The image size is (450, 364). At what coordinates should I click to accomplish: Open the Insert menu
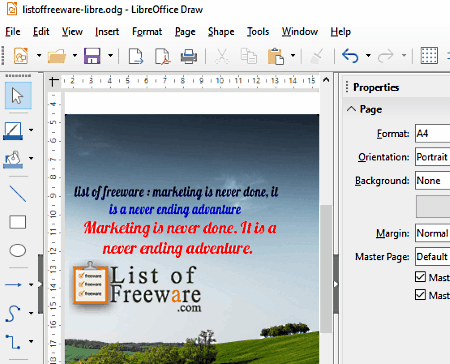coord(107,32)
